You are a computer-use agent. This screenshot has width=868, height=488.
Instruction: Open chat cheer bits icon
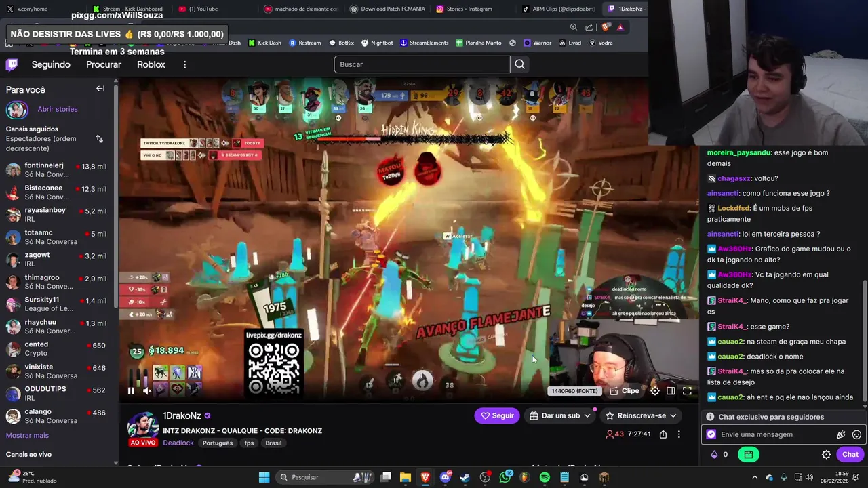[841, 434]
